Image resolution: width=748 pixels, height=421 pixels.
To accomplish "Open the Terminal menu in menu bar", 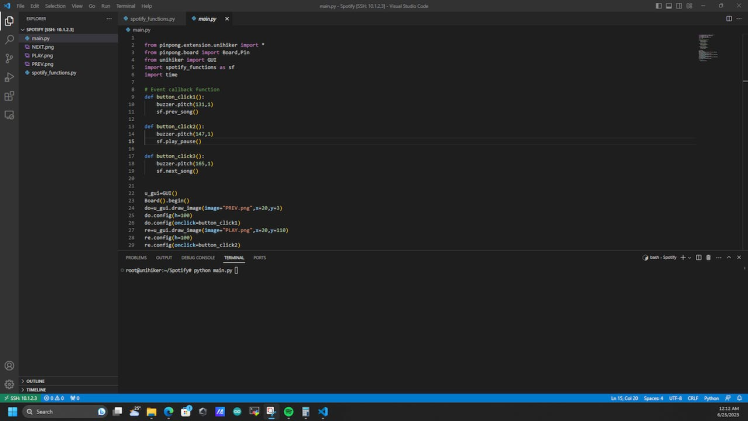I will (x=125, y=6).
